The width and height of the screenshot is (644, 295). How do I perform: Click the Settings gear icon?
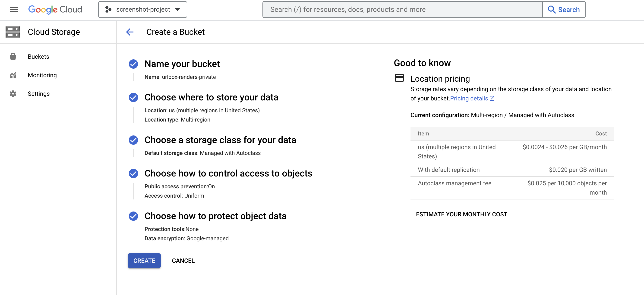pos(13,94)
